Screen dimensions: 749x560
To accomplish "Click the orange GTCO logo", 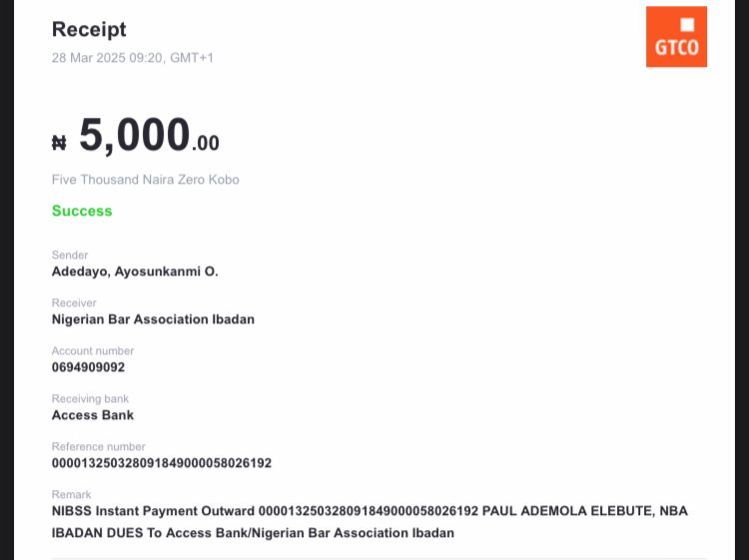I will [676, 37].
